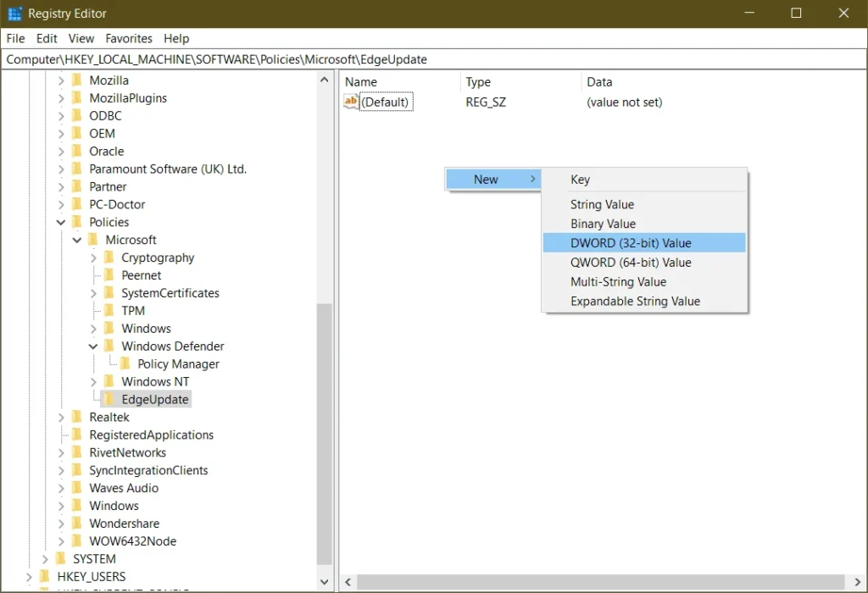This screenshot has width=868, height=593.
Task: Click the vertical scrollbar thumb in tree pane
Action: click(x=325, y=434)
